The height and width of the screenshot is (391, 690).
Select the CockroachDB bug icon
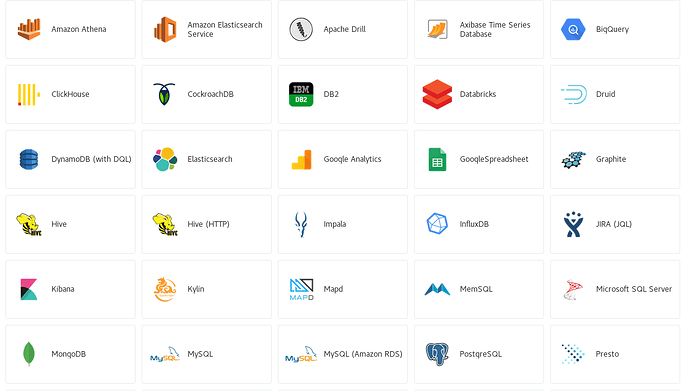[165, 94]
